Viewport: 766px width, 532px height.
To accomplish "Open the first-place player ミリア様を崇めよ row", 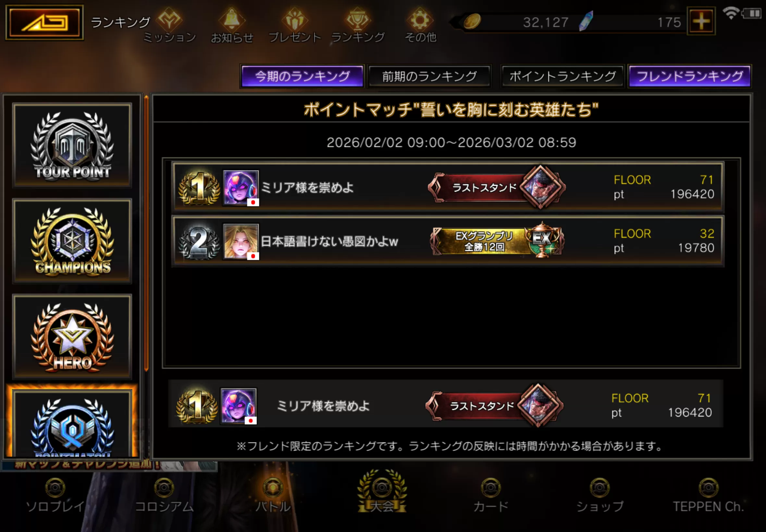I will [x=448, y=187].
